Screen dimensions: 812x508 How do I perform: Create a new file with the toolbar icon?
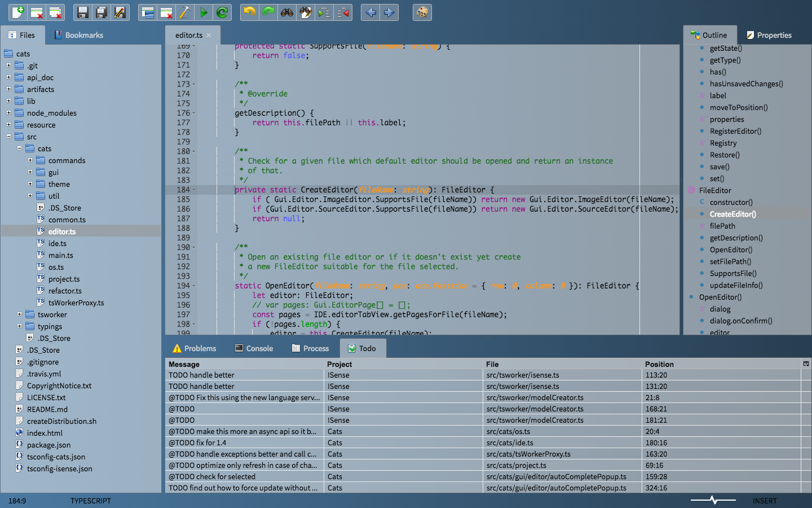19,12
